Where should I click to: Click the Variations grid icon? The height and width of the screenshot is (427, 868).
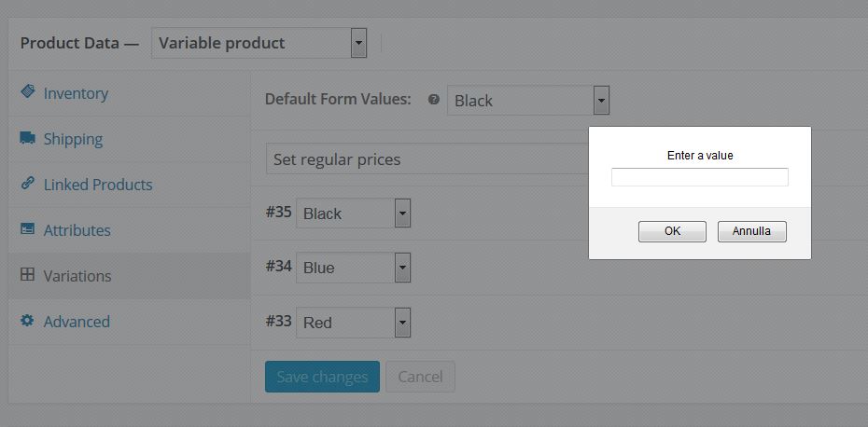pos(28,274)
